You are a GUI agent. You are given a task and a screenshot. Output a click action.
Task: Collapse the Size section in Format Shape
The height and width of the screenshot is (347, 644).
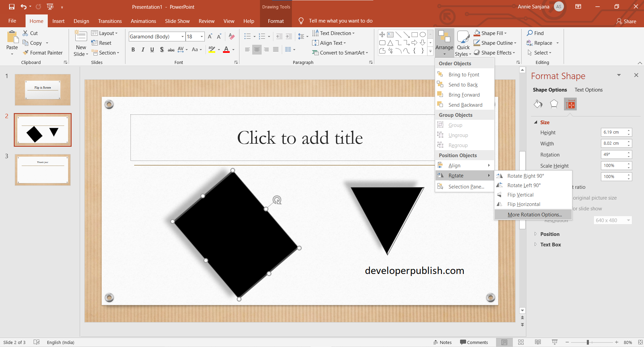tap(536, 122)
